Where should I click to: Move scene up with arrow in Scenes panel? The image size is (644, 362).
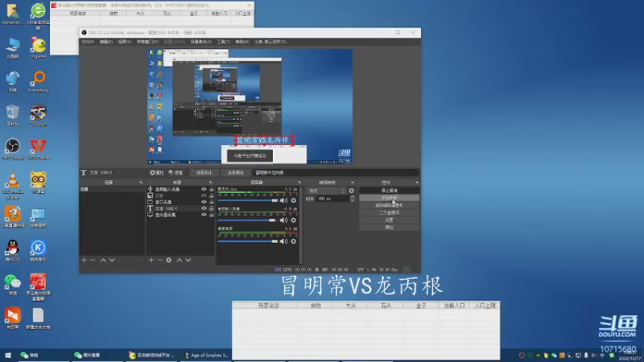pos(103,260)
